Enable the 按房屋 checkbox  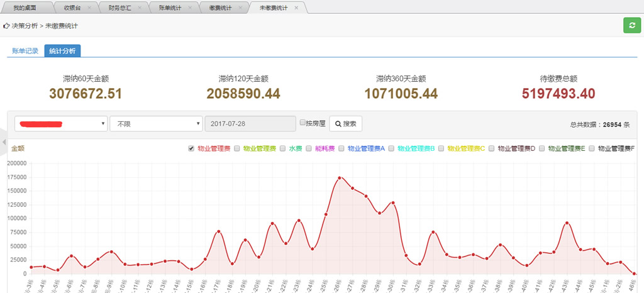click(x=303, y=123)
